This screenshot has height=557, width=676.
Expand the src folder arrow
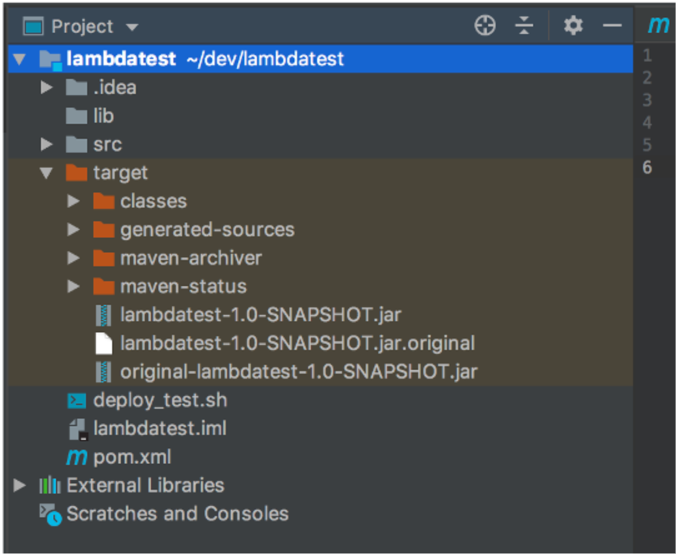(x=46, y=145)
